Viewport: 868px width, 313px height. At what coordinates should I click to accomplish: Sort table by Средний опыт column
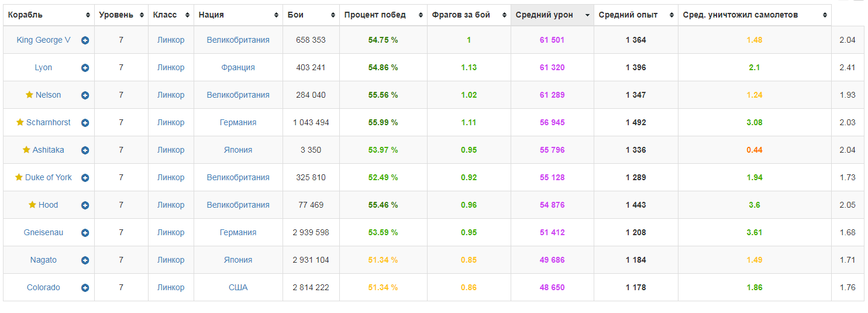(636, 15)
